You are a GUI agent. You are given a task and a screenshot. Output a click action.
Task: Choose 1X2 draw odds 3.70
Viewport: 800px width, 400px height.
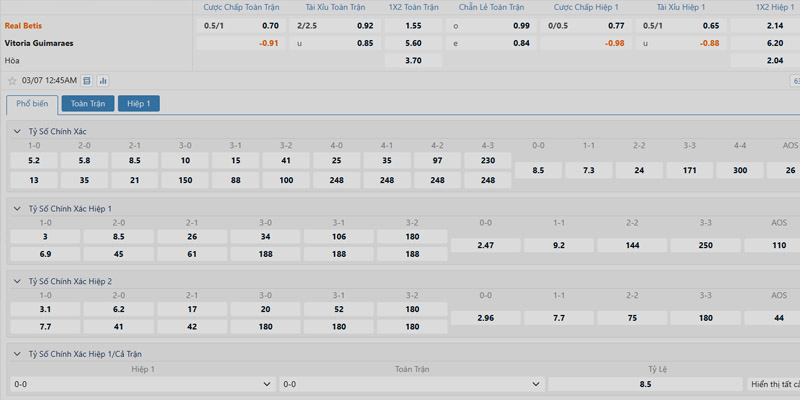point(413,61)
